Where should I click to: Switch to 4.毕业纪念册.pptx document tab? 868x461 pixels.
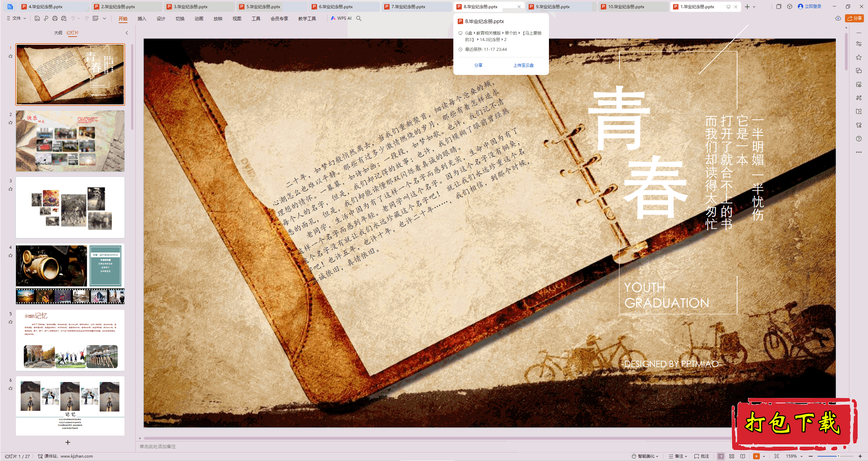[x=54, y=6]
